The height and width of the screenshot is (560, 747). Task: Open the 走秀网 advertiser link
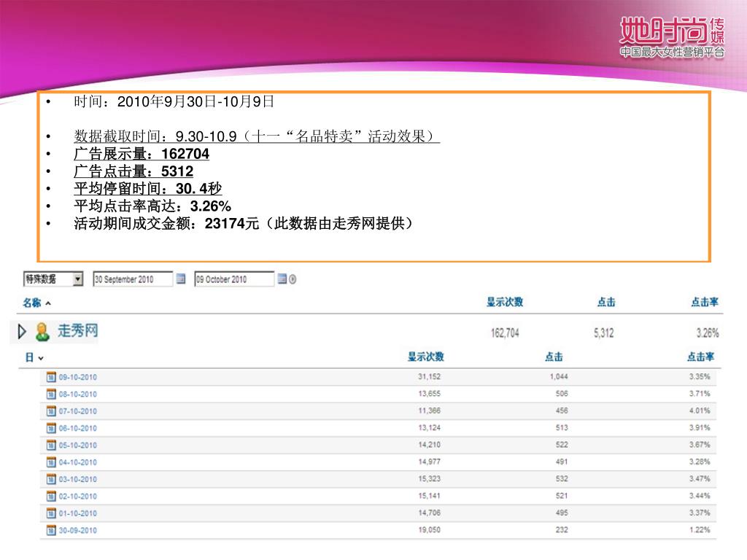click(x=77, y=330)
